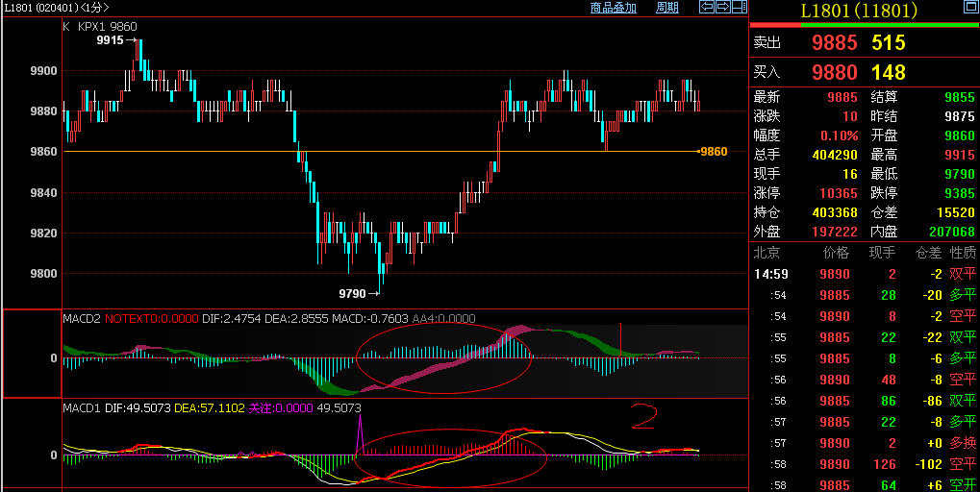Select the MACD2 indicator label

(x=82, y=317)
